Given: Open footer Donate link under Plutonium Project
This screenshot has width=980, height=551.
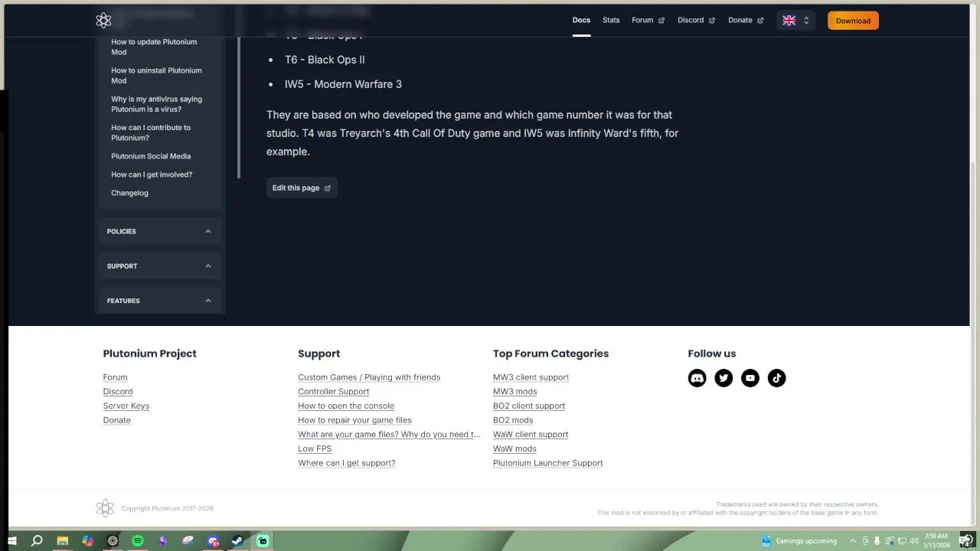Looking at the screenshot, I should pyautogui.click(x=116, y=420).
